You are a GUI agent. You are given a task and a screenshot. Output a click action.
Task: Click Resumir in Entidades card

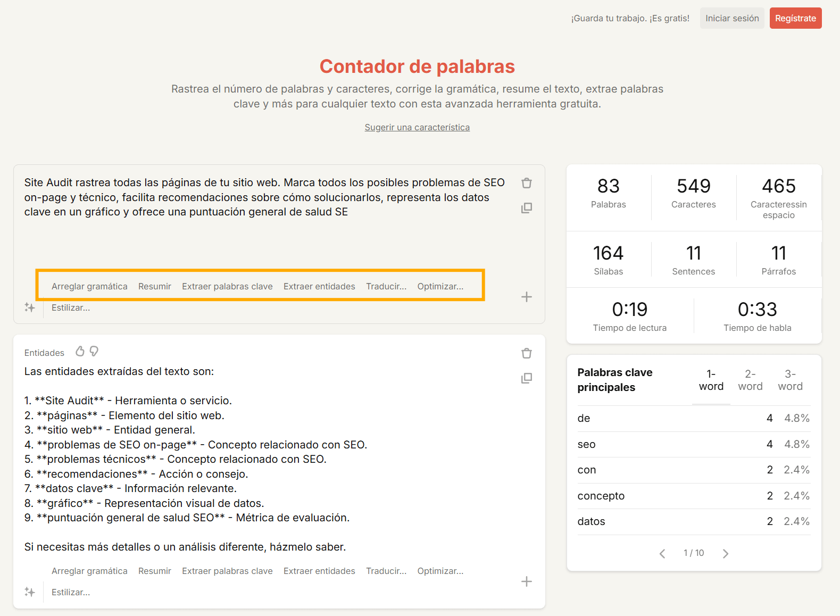click(155, 571)
